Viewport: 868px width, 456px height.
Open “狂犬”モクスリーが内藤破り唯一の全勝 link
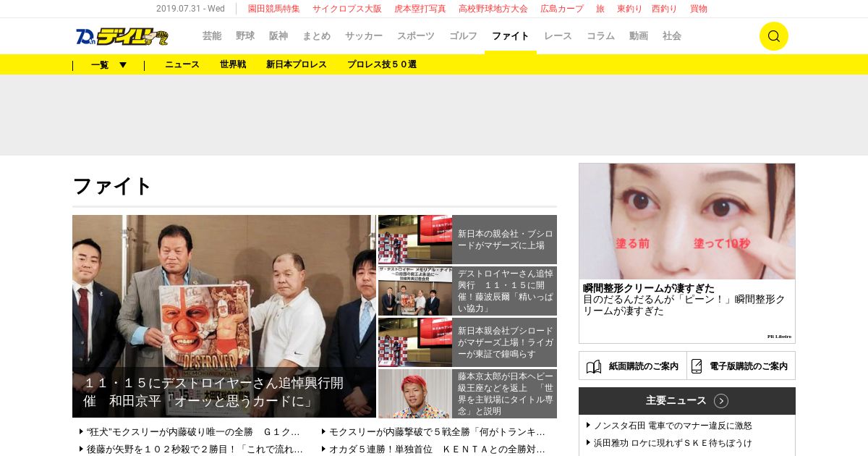pos(193,431)
